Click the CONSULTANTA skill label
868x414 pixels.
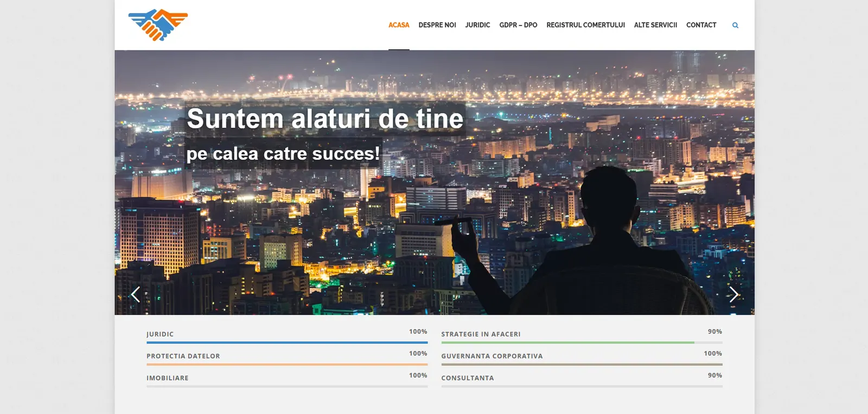coord(468,378)
